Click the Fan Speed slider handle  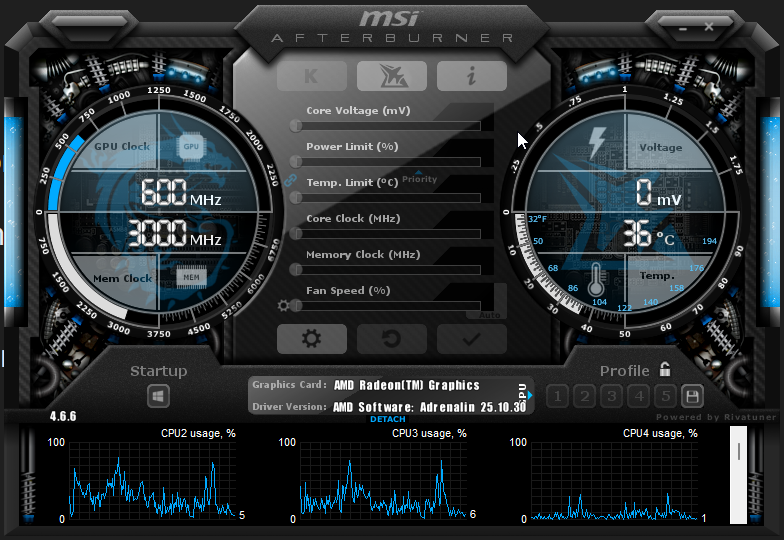coord(296,306)
